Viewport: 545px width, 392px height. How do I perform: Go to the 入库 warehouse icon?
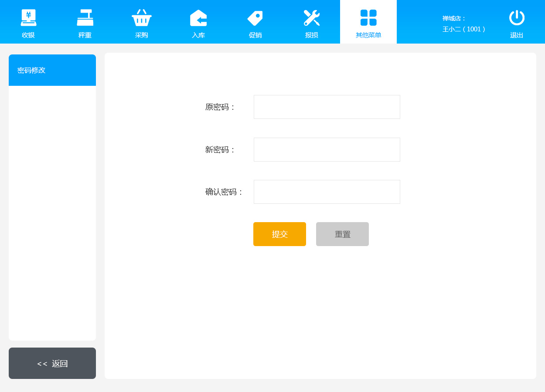(198, 18)
